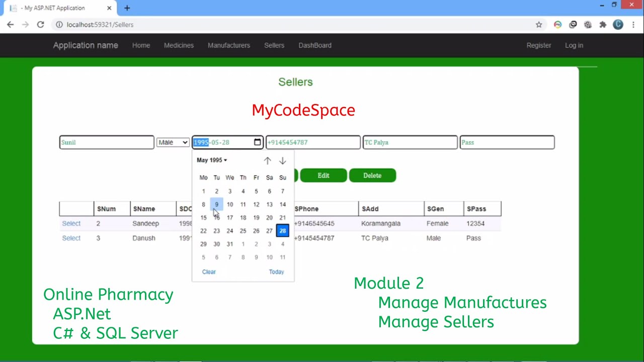Viewport: 644px width, 362px height.
Task: Pick the selected date May 28
Action: tap(283, 231)
